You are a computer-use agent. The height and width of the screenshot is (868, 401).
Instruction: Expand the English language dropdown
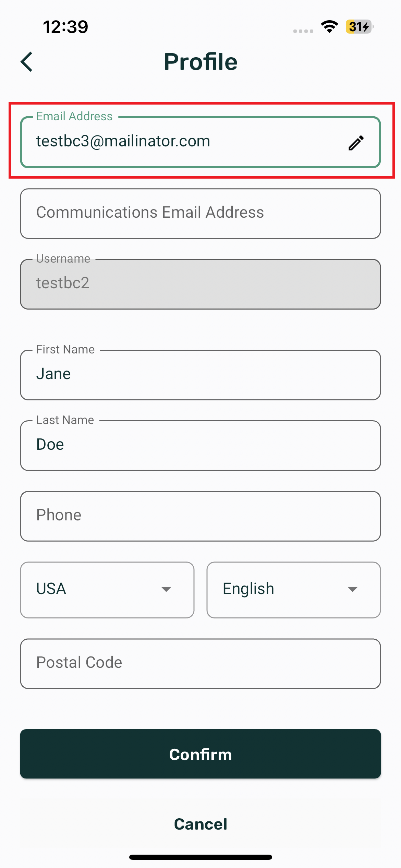click(293, 590)
